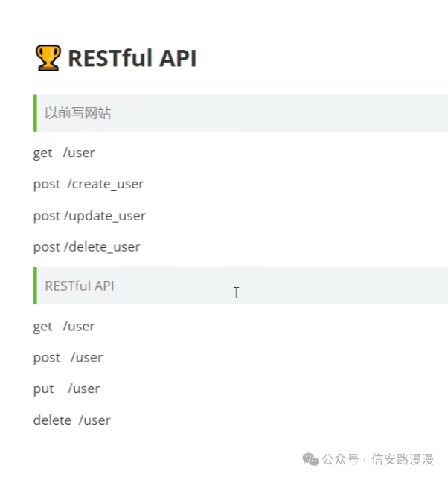Click the green bar beside the RESTful API quote
Screen dimensions: 448x477
(x=35, y=286)
